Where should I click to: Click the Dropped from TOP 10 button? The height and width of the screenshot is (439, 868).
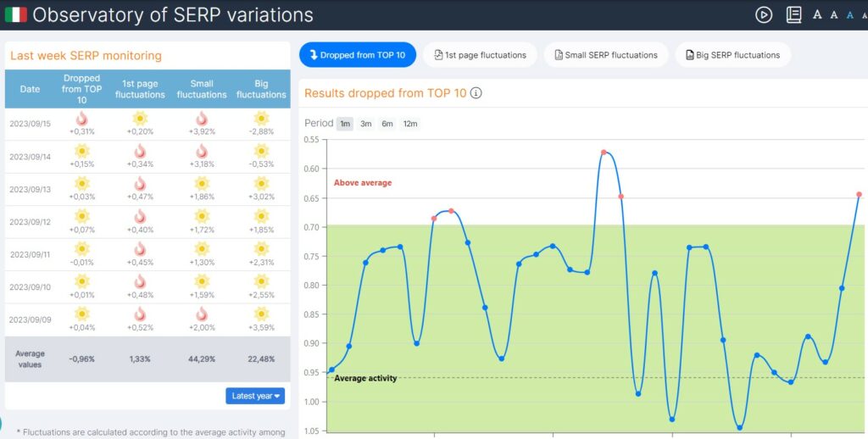357,55
